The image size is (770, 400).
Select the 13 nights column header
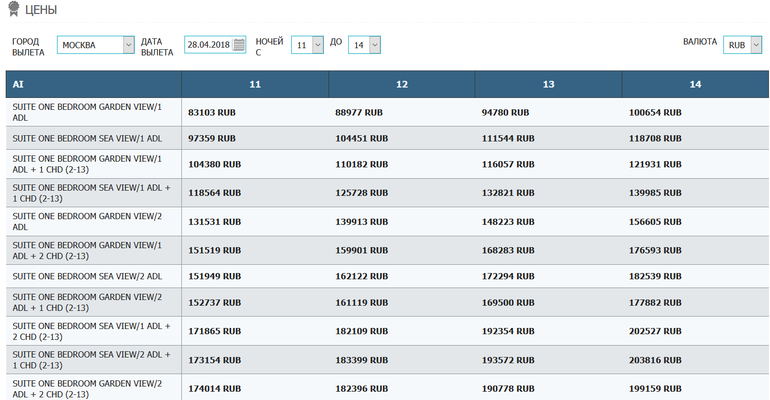548,84
